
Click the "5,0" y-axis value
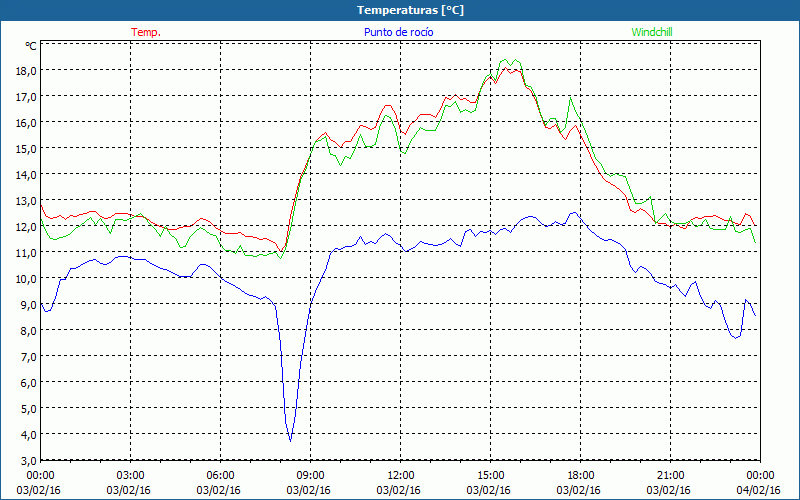pos(28,409)
